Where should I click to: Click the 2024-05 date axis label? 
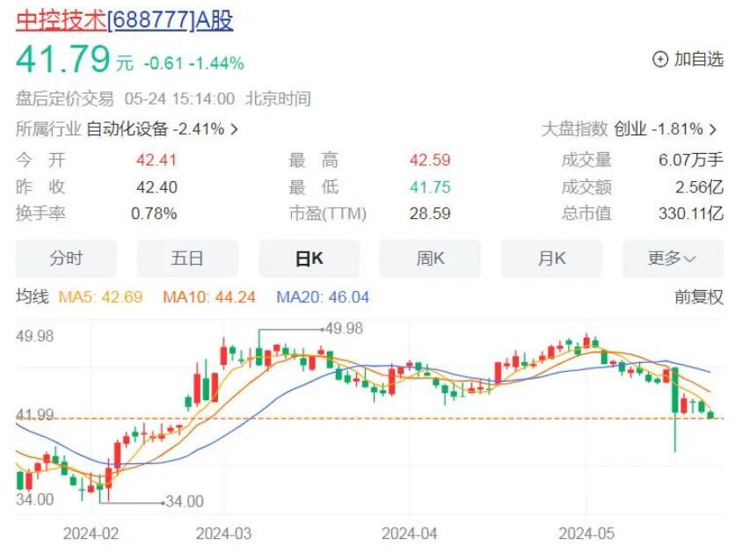(586, 534)
